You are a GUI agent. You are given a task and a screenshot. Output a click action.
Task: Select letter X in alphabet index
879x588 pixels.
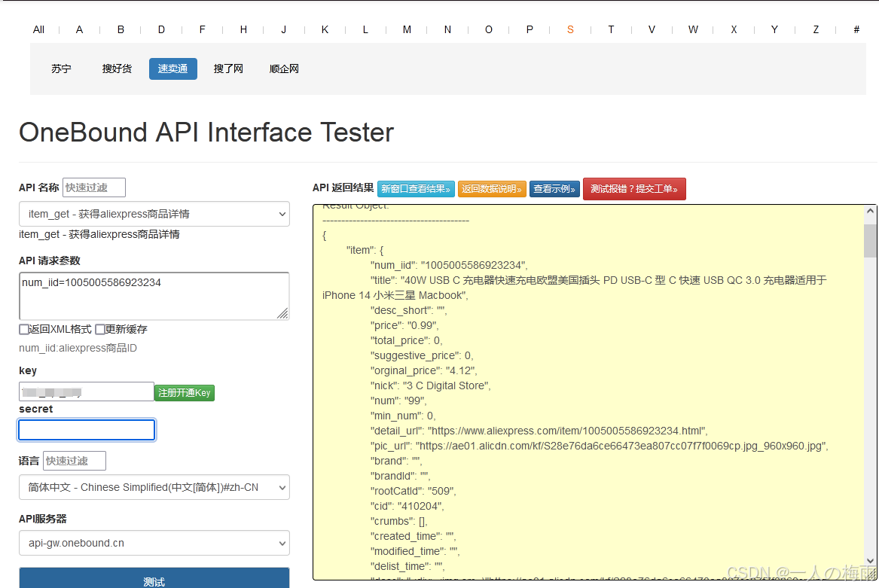click(734, 29)
